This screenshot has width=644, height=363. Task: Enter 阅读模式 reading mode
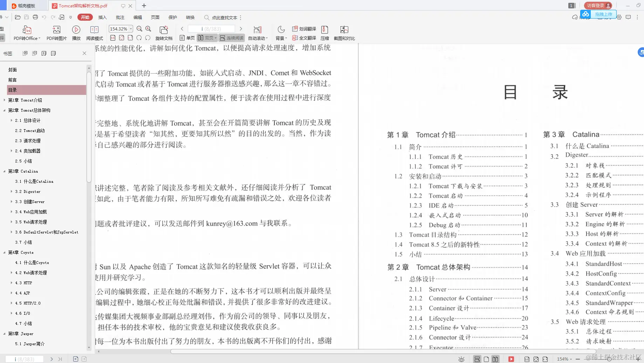click(x=94, y=33)
